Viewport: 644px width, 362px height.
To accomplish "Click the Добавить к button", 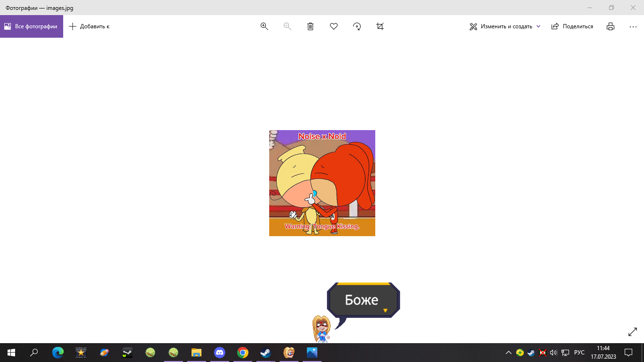I will click(x=89, y=26).
